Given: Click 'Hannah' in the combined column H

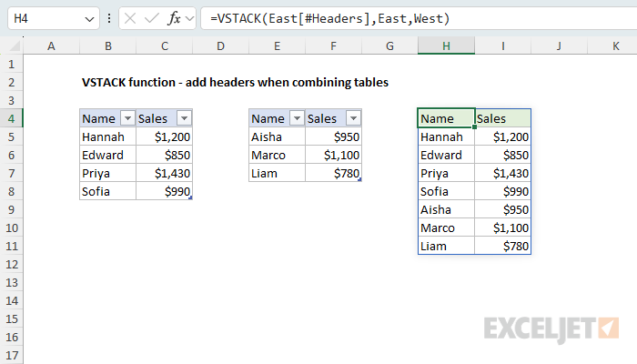Looking at the screenshot, I should click(x=446, y=136).
